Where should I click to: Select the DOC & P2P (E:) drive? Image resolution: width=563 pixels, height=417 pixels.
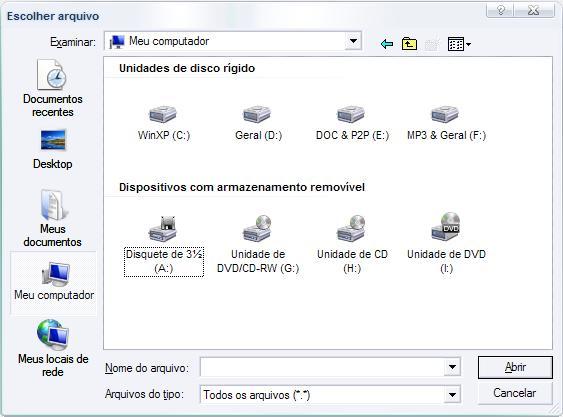[352, 123]
